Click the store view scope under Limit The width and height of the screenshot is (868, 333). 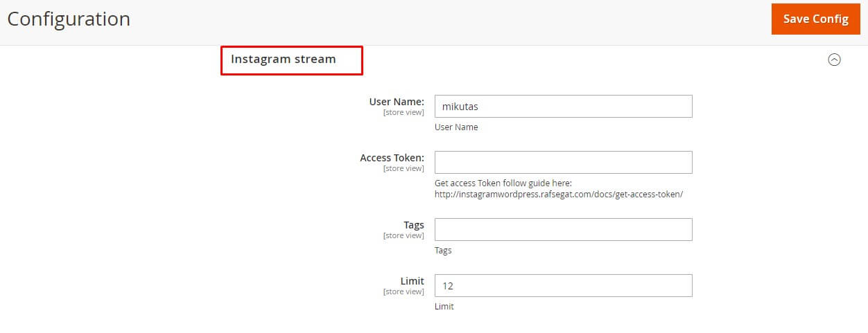pyautogui.click(x=403, y=291)
